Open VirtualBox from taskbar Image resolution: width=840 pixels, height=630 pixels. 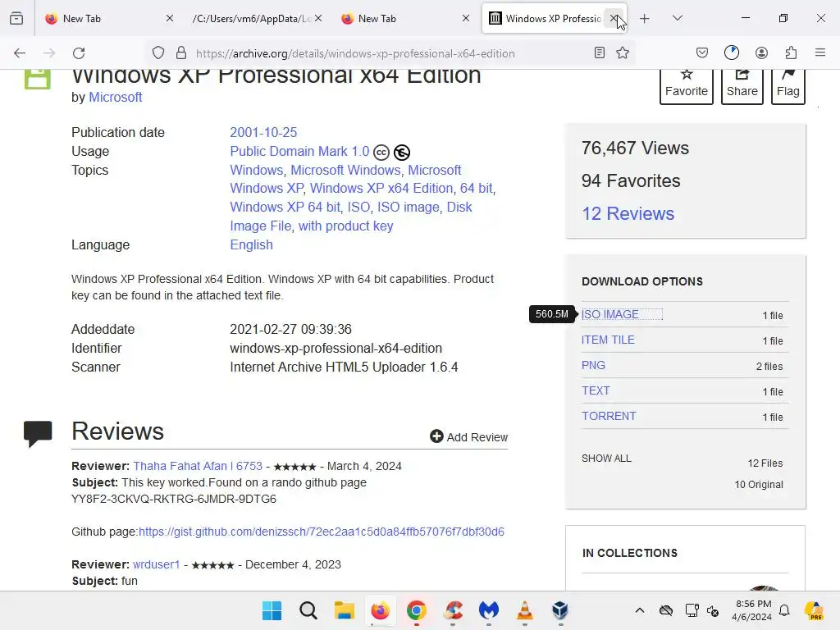[x=560, y=610]
